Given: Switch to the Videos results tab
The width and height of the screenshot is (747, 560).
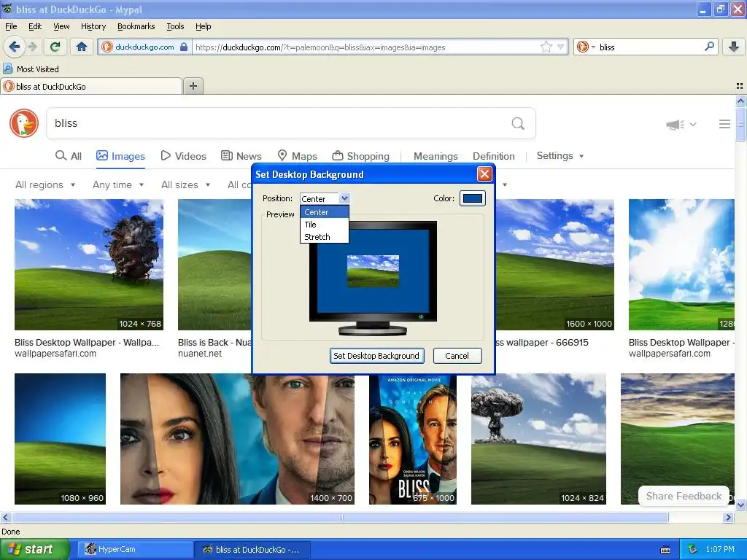Looking at the screenshot, I should (x=183, y=156).
